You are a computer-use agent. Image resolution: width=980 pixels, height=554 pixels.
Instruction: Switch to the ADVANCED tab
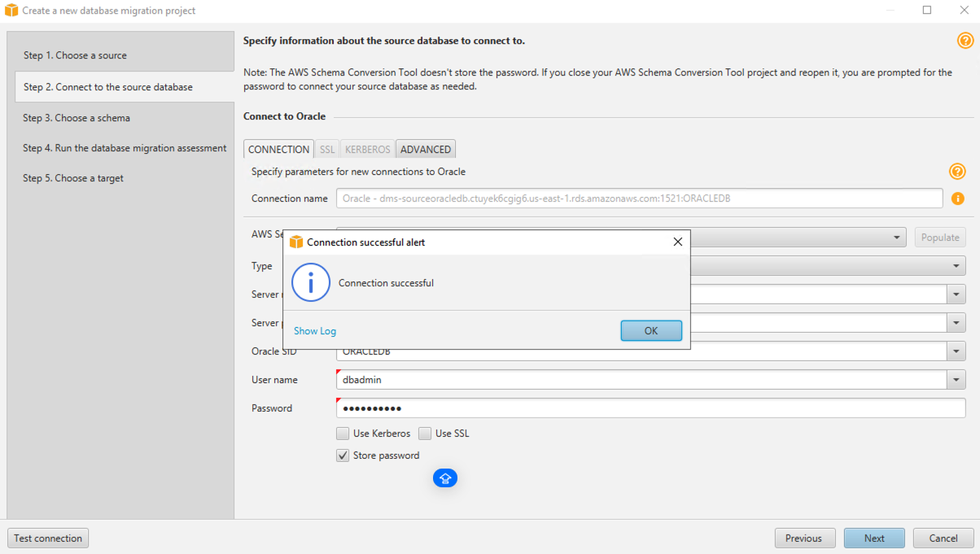[x=426, y=150]
